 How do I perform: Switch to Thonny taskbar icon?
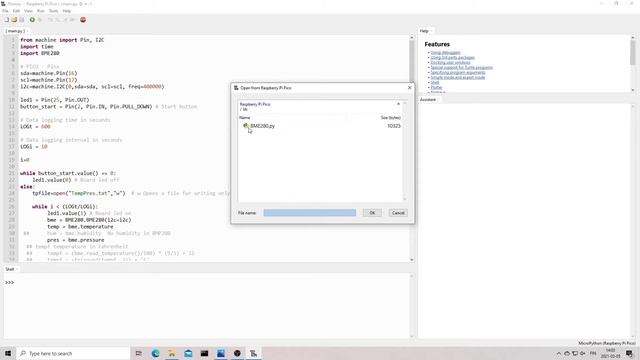[x=253, y=353]
